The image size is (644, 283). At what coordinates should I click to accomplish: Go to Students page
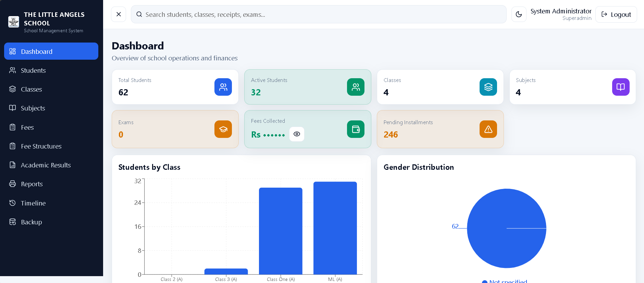click(51, 70)
